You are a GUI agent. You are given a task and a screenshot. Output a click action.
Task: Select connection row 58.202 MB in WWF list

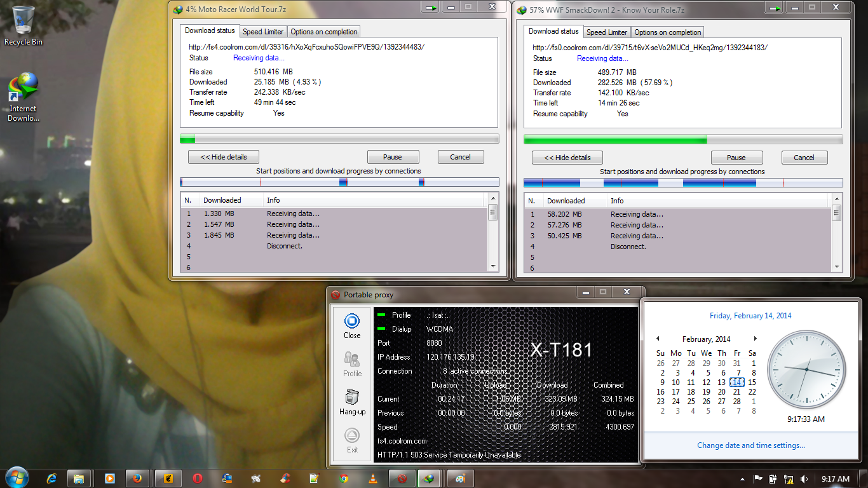(678, 215)
